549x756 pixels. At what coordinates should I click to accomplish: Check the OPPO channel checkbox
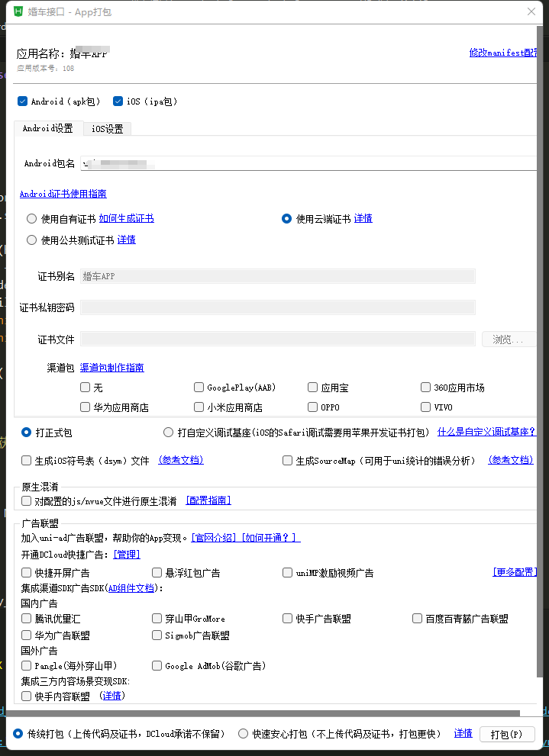coord(312,407)
